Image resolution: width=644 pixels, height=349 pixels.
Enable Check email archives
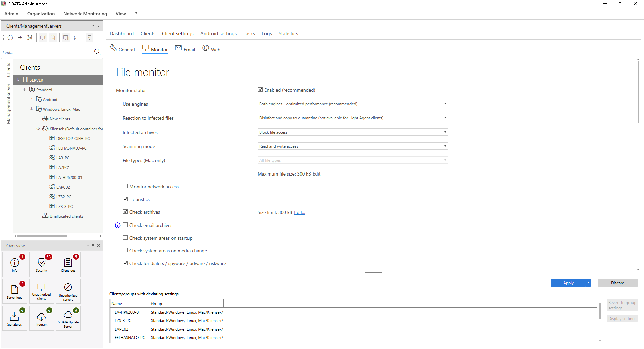tap(125, 225)
